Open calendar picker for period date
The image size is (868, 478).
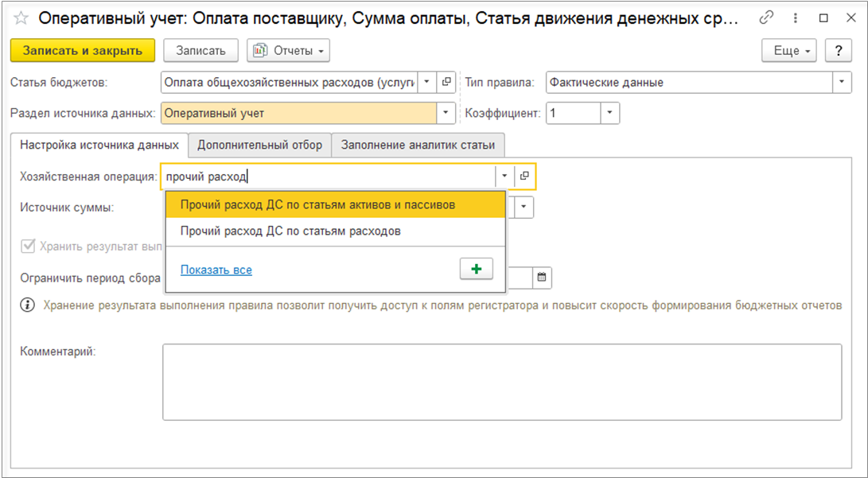(542, 278)
